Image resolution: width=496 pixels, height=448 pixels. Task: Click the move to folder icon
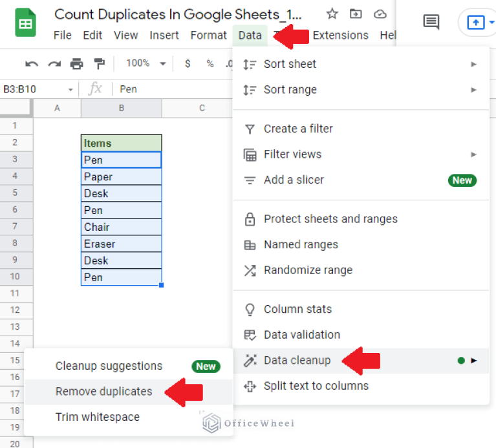pyautogui.click(x=356, y=14)
